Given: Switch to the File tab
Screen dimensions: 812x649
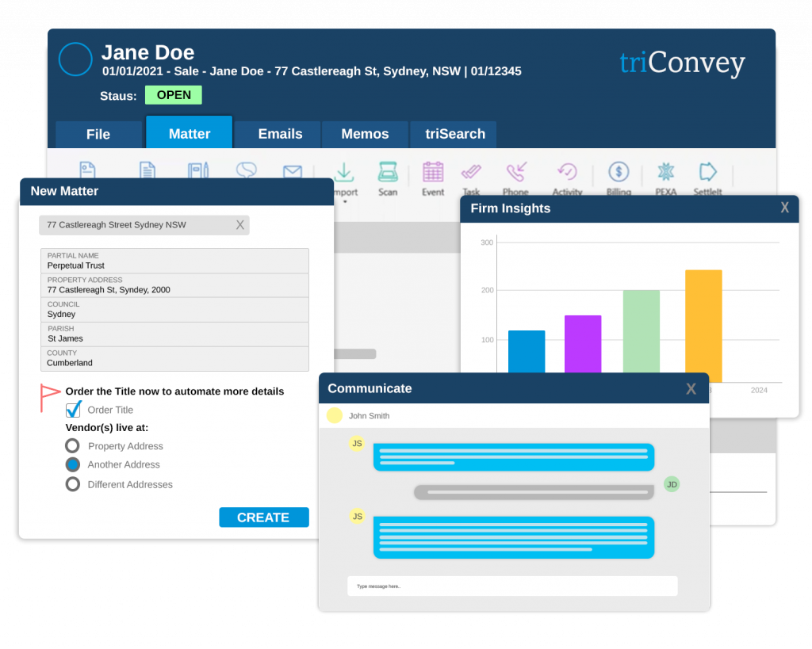Looking at the screenshot, I should click(x=98, y=135).
